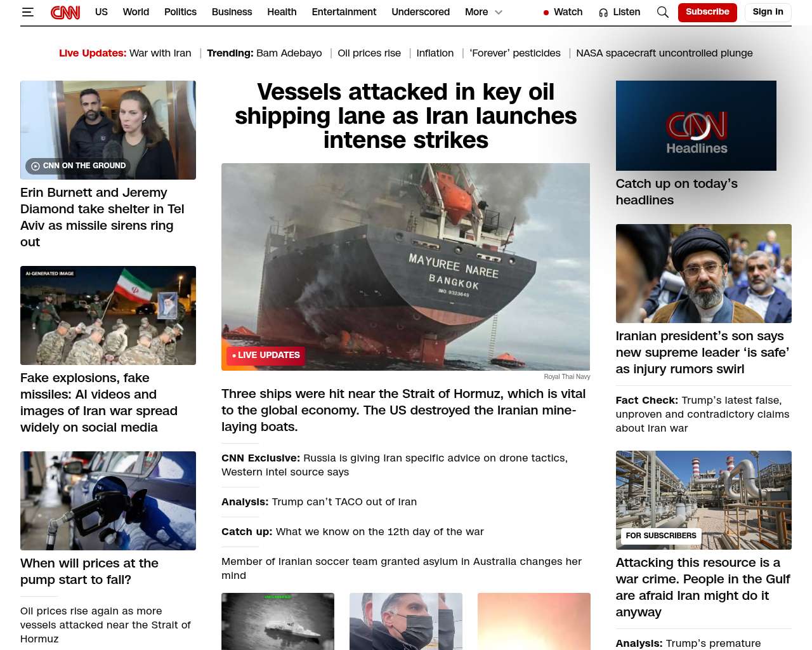Open the gas pump prices photo
Image resolution: width=812 pixels, height=650 pixels.
point(108,501)
